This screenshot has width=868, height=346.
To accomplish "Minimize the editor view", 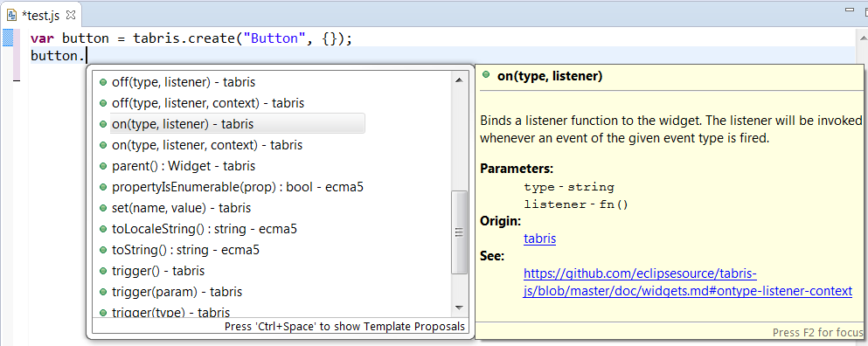I will point(849,10).
